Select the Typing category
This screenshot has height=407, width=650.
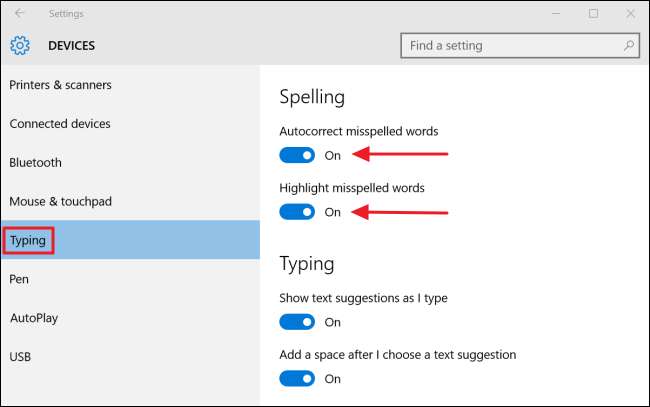[27, 240]
